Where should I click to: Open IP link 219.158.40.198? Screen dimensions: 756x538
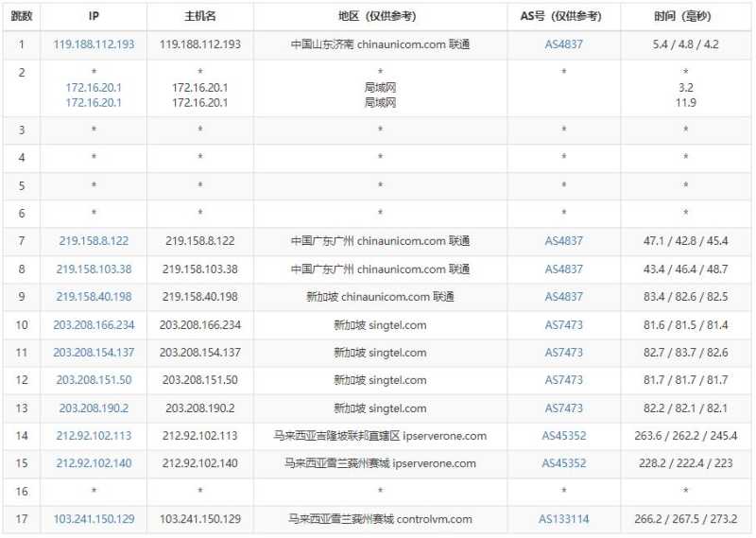click(x=94, y=296)
